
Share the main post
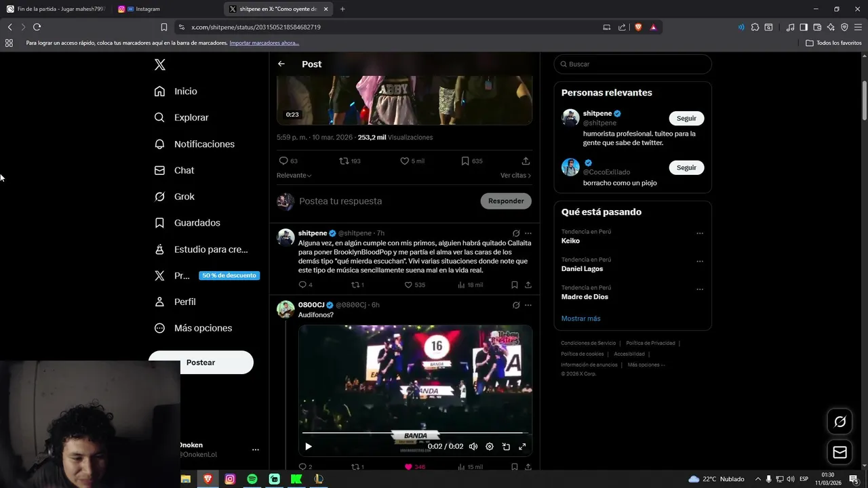click(526, 161)
